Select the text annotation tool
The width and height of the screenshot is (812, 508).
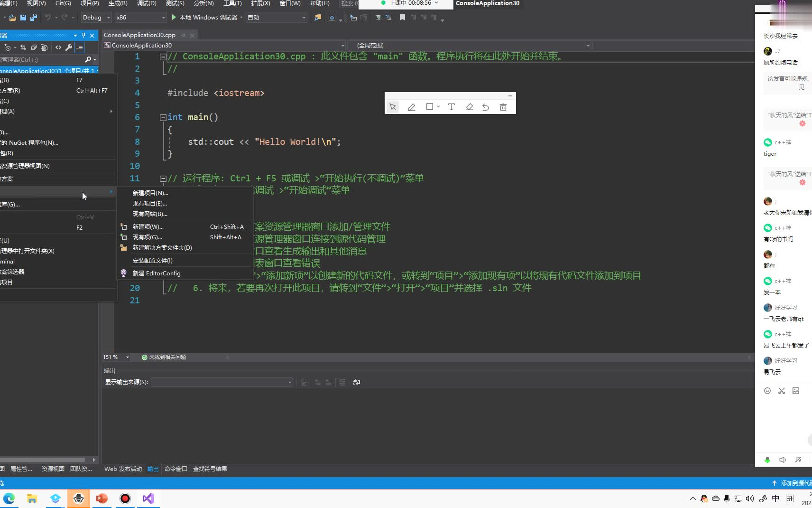[x=451, y=107]
